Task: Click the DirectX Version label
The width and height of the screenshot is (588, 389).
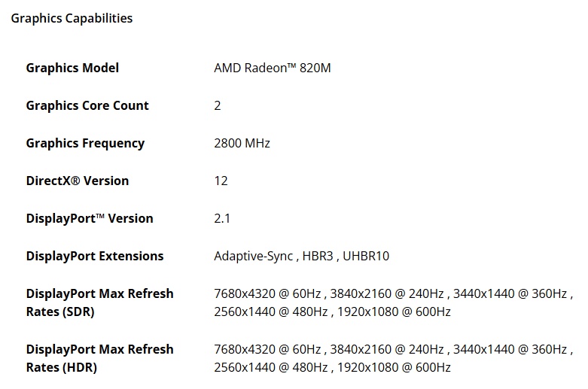Action: pos(78,181)
